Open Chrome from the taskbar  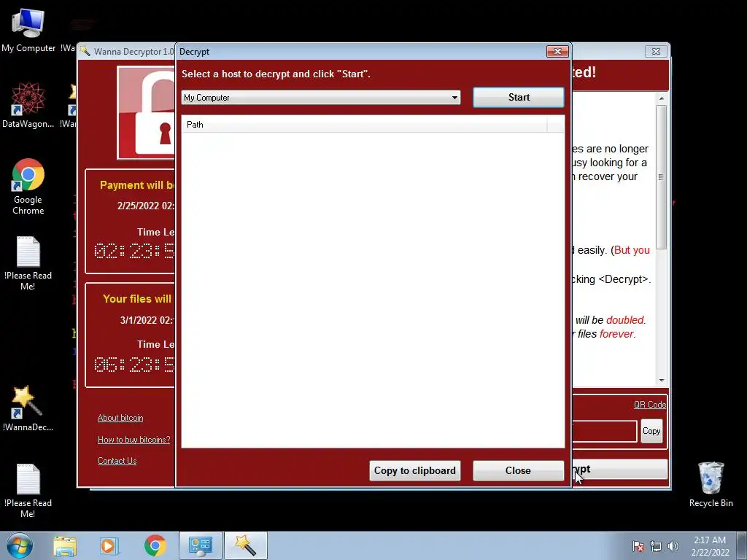tap(155, 545)
